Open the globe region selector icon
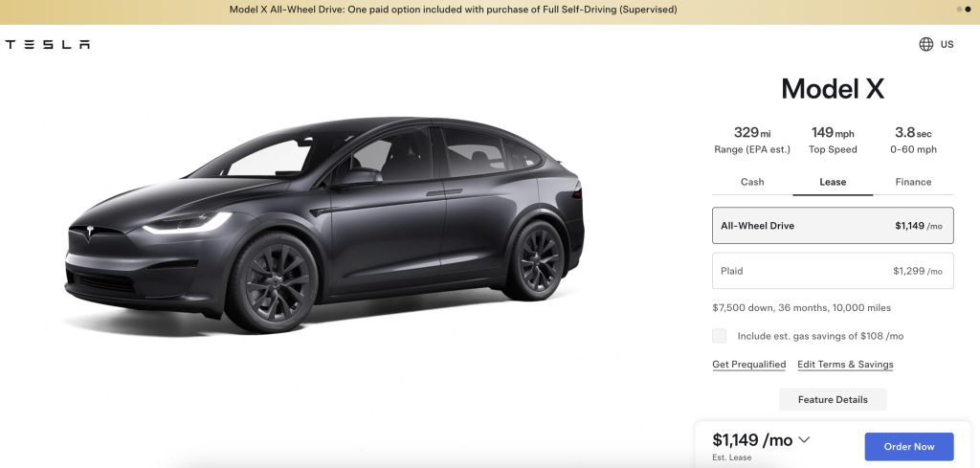This screenshot has width=980, height=468. tap(925, 44)
